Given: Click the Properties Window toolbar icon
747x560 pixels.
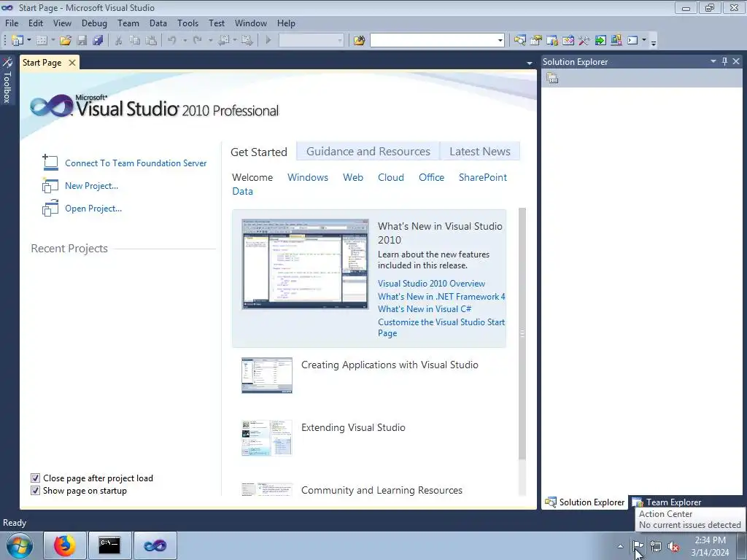Looking at the screenshot, I should click(x=536, y=41).
